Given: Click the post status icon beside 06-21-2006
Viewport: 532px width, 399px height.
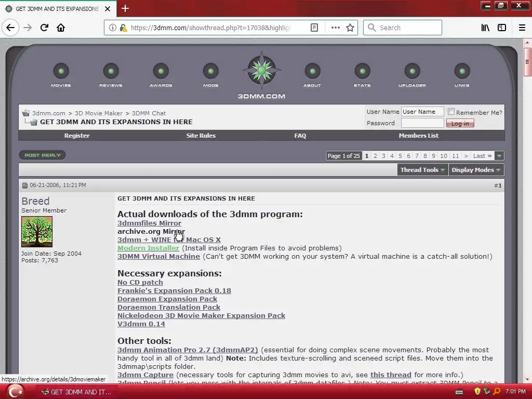Looking at the screenshot, I should [25, 185].
